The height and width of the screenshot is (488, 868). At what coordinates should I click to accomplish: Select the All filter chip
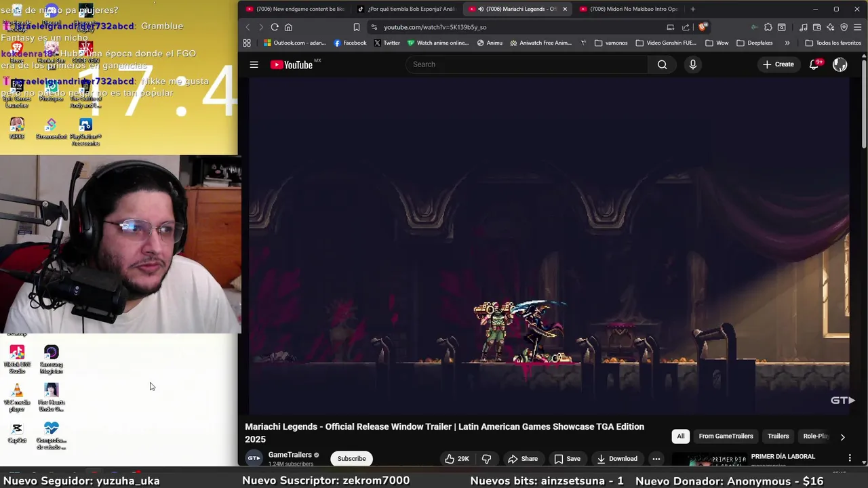click(x=681, y=436)
